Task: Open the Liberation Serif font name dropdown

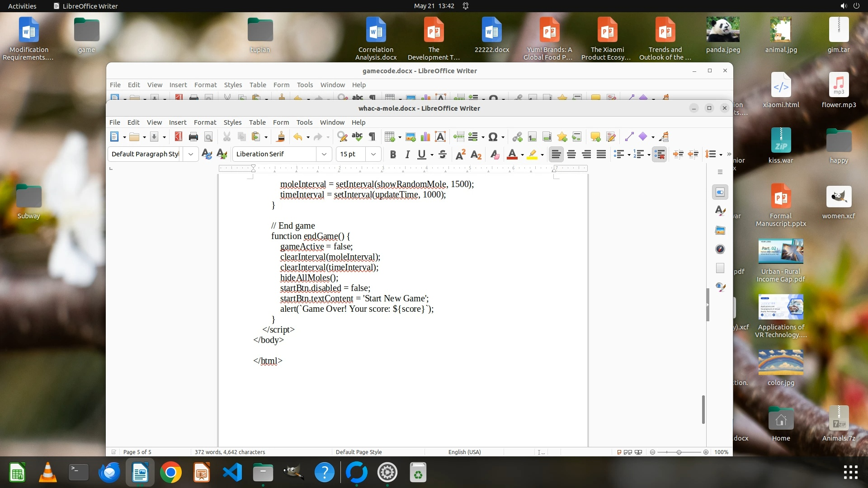Action: point(324,154)
